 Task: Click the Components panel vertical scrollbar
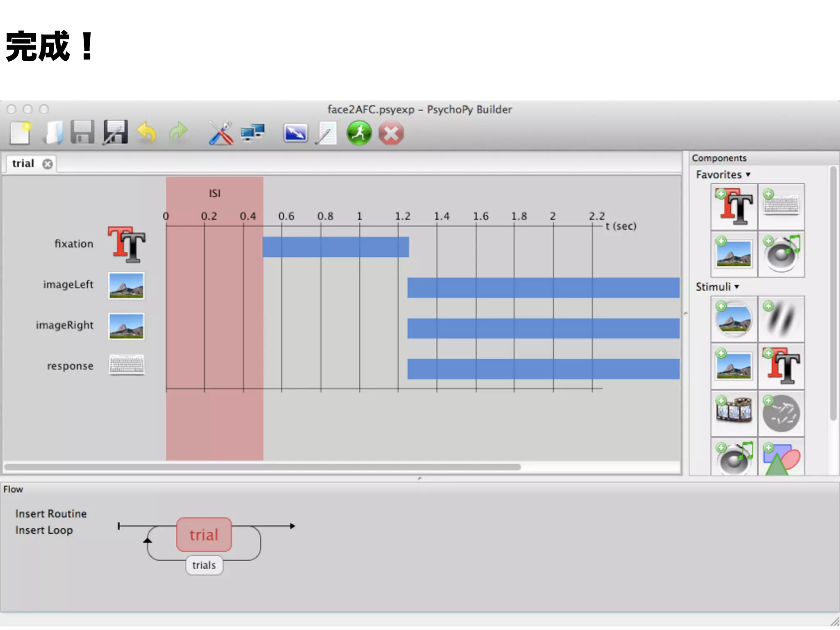coord(833,293)
